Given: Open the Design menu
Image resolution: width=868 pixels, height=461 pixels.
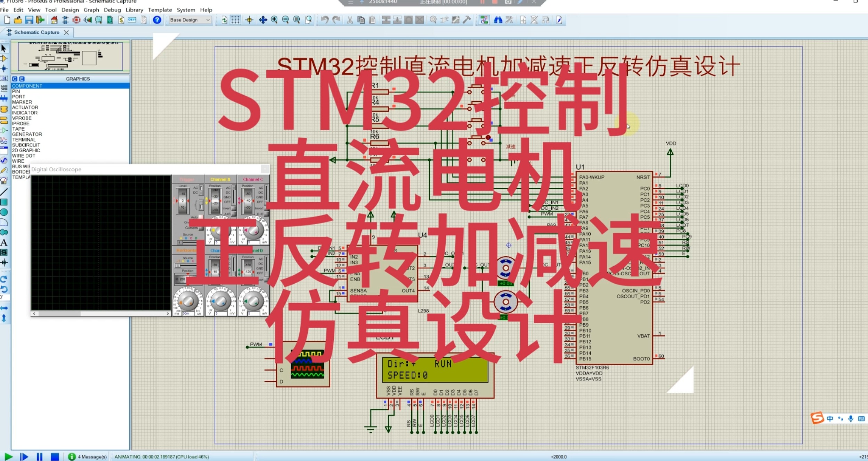Looking at the screenshot, I should [x=70, y=10].
